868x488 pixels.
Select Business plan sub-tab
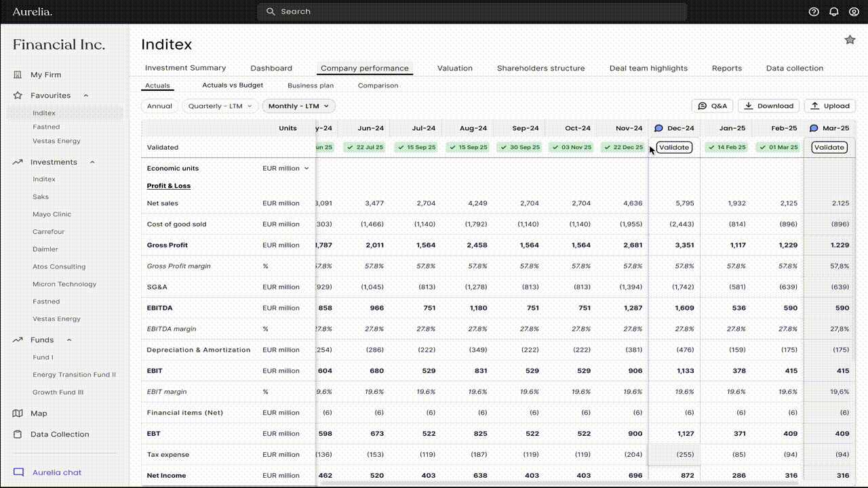[311, 85]
